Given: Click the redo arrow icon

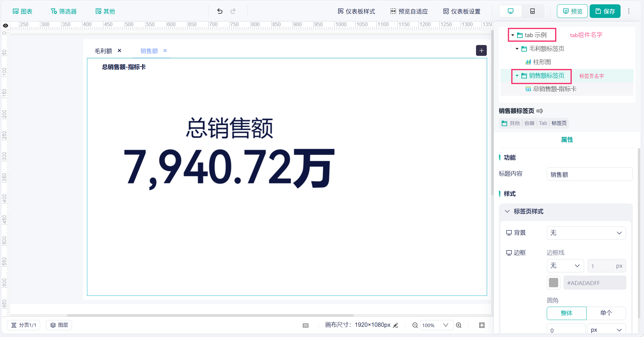Looking at the screenshot, I should tap(233, 11).
